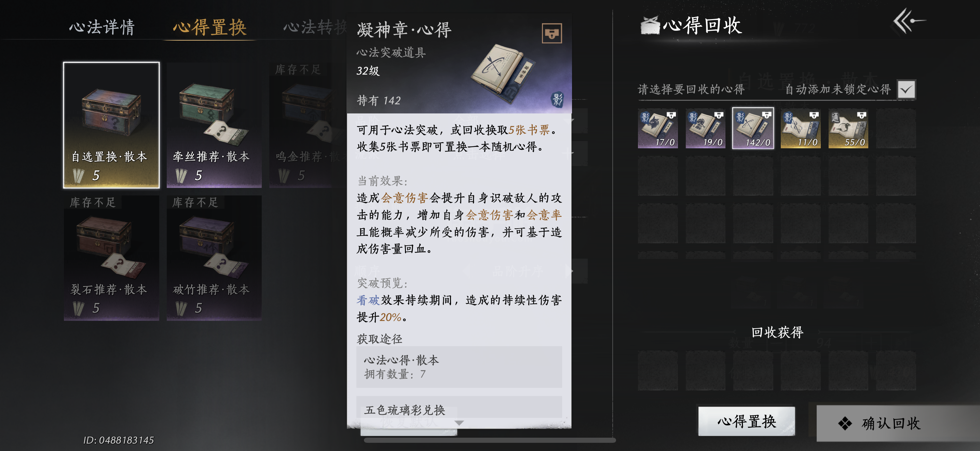Open the 心法详情 tab
This screenshot has width=980, height=451.
101,27
